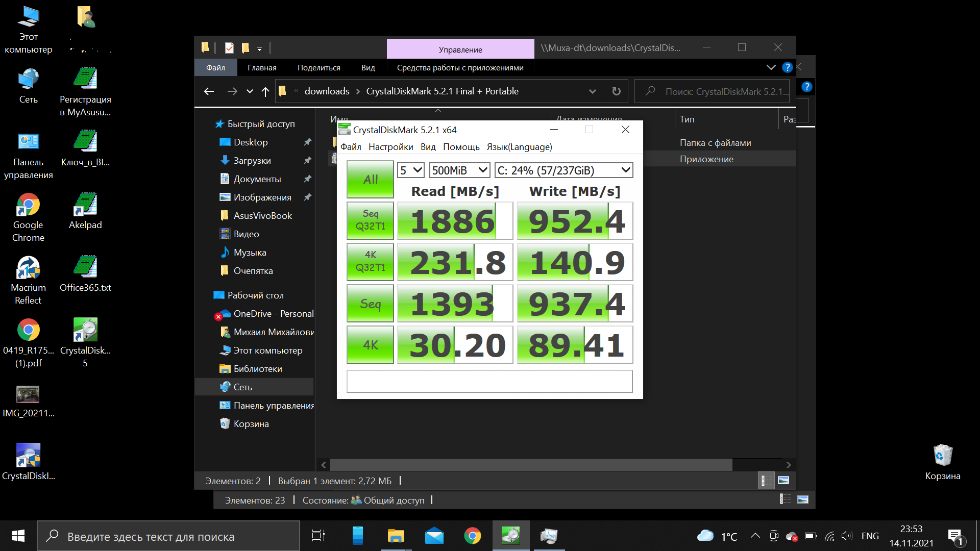Select Office365.txt desktop file

(85, 274)
